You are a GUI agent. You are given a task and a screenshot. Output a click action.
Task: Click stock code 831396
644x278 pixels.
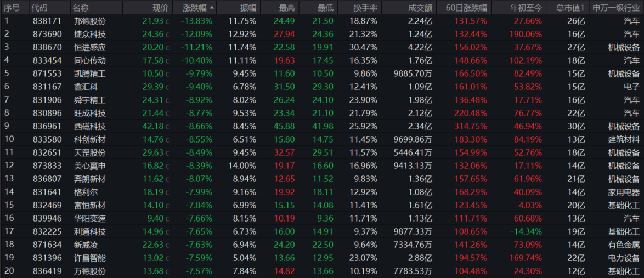tap(47, 258)
